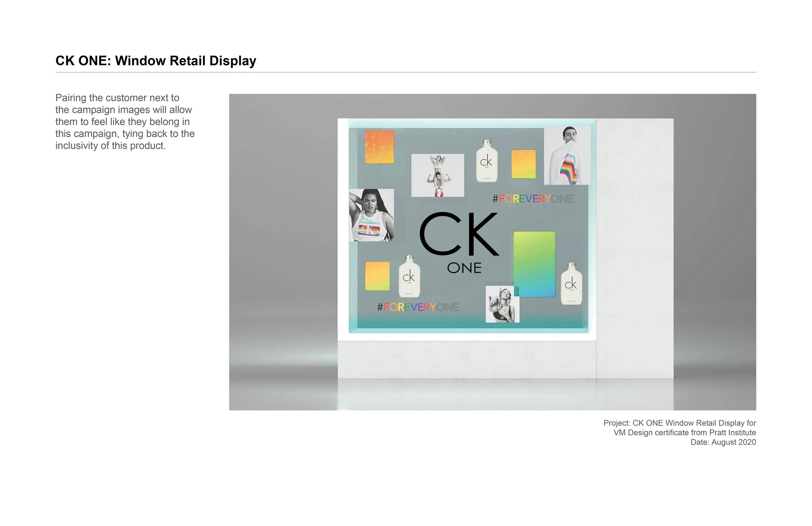The image size is (812, 526).
Task: Click CK bottle above the lower #FOREVERYONE text
Action: 409,276
